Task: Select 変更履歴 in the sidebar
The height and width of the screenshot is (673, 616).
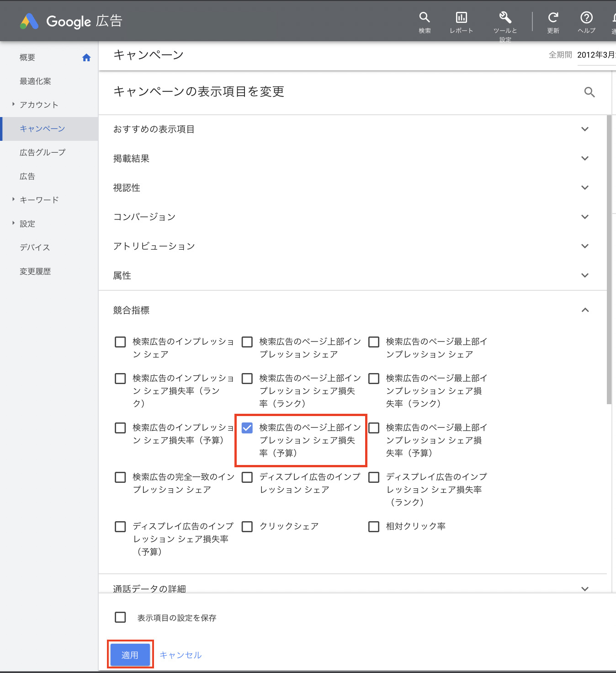Action: coord(35,272)
